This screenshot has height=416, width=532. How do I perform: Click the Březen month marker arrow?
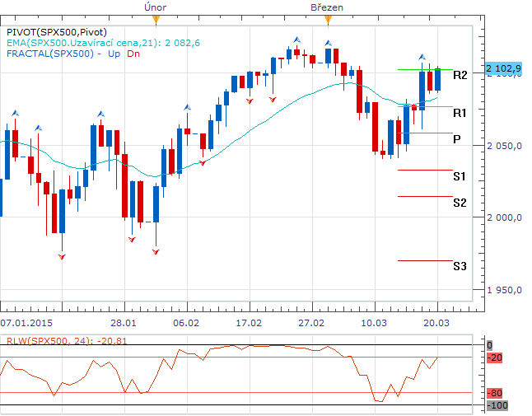[x=328, y=20]
